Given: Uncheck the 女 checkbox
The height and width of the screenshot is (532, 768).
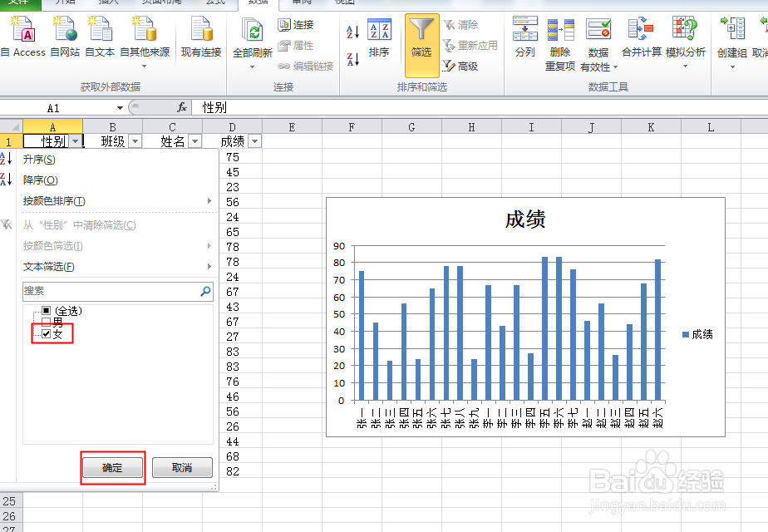Looking at the screenshot, I should tap(46, 333).
